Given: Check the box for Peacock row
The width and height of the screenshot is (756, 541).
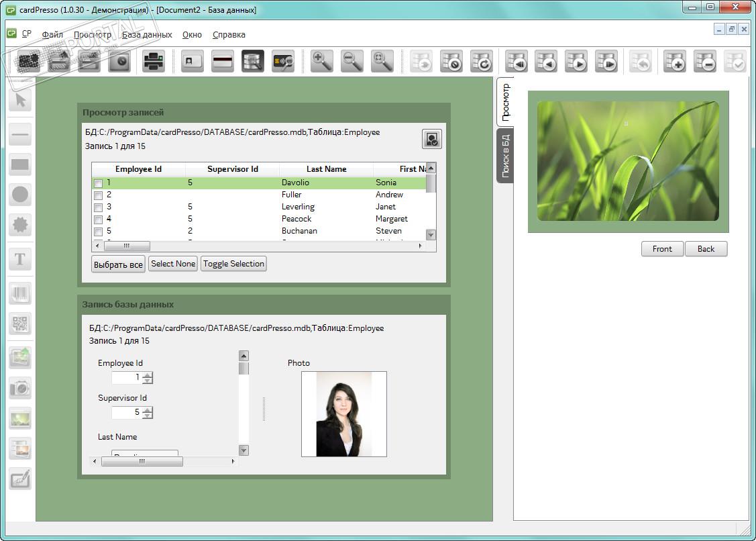Looking at the screenshot, I should [98, 219].
